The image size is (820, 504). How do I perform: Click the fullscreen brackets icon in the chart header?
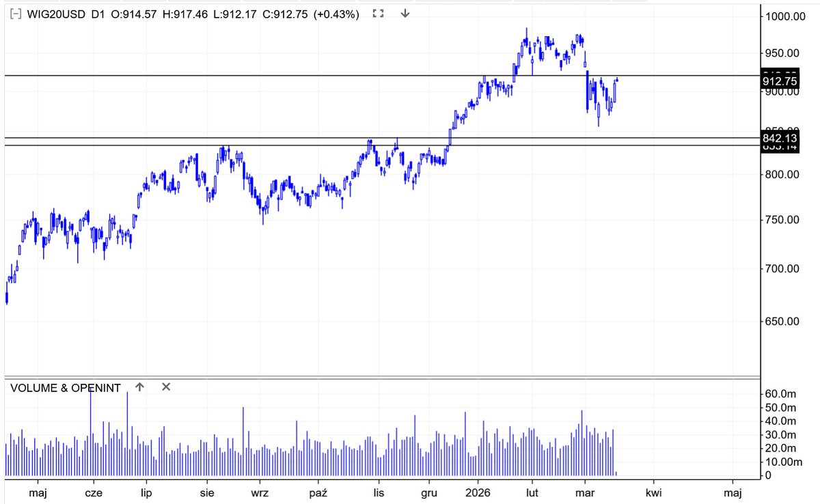[x=379, y=14]
